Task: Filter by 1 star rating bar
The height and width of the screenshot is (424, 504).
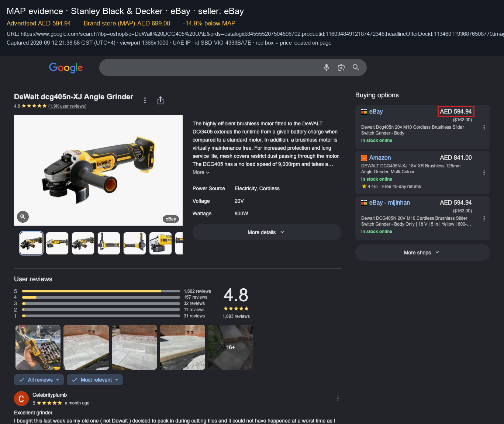Action: pos(101,316)
